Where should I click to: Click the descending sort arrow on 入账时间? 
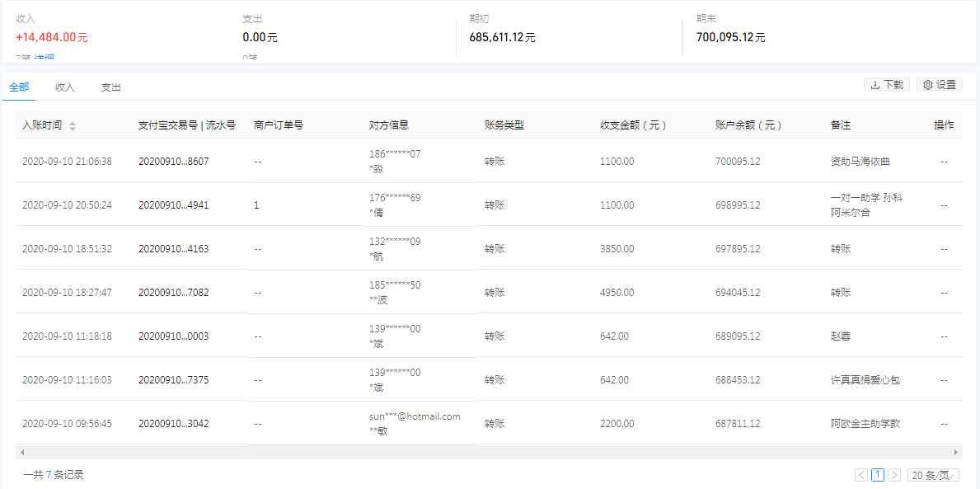73,129
